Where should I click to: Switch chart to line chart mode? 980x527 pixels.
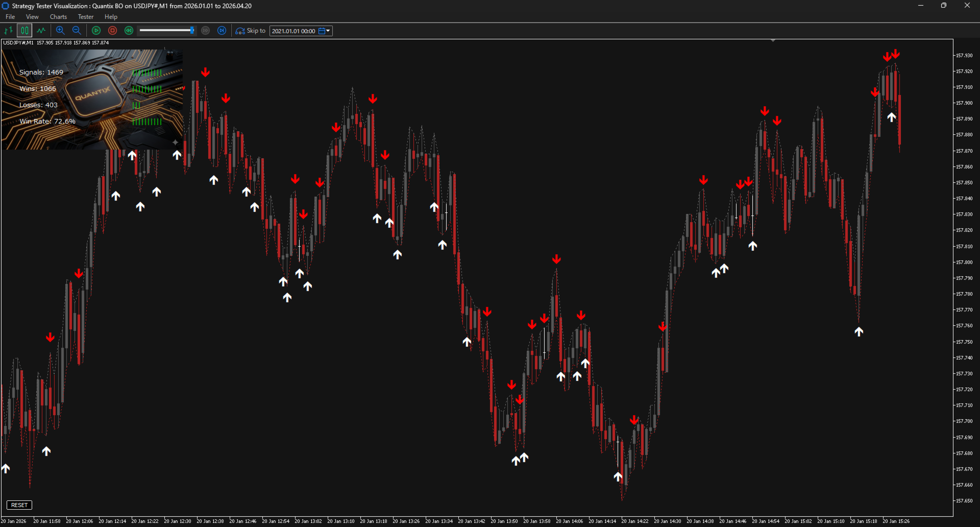click(41, 31)
